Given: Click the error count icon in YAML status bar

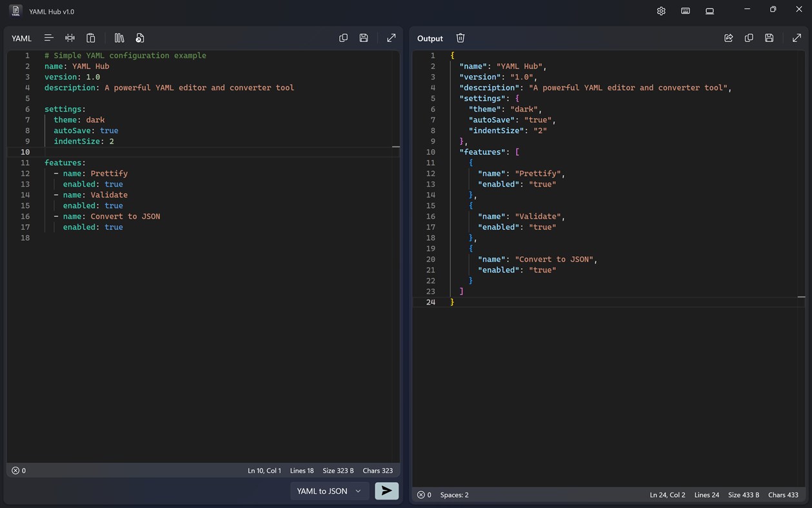Looking at the screenshot, I should (x=15, y=471).
